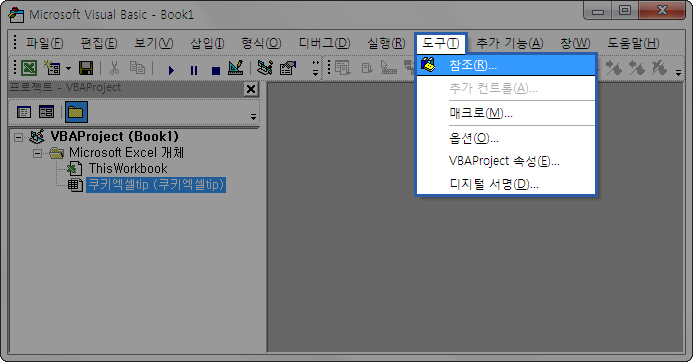The width and height of the screenshot is (693, 362).
Task: Click the Clear All Bookmarks icon
Action: tap(659, 68)
